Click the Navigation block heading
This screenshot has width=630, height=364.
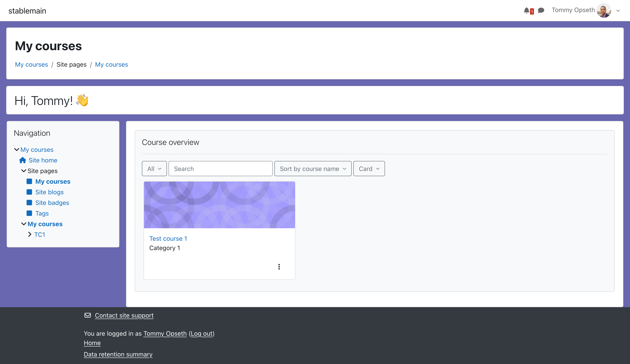(x=32, y=133)
